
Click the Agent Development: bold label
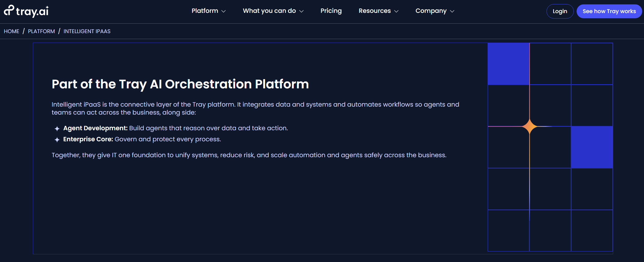(95, 128)
